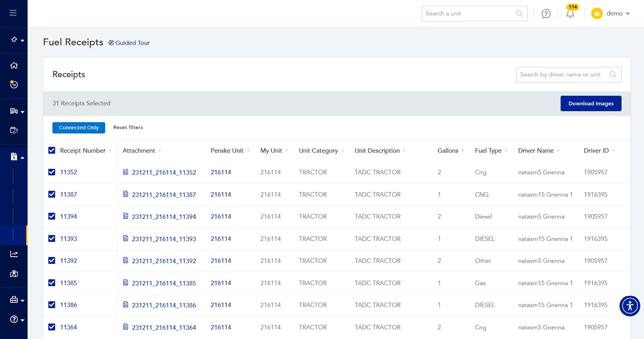Click the help question mark icon in header

546,14
